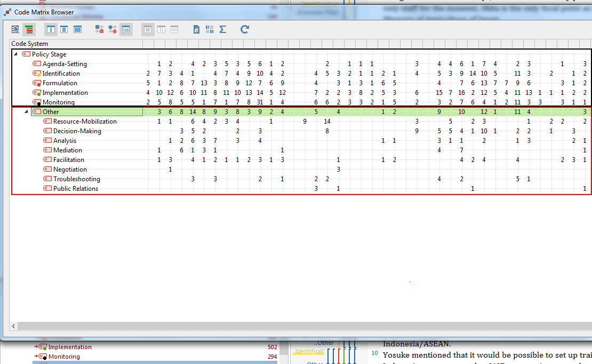Click the yellow-dot Identification code icon
Image resolution: width=592 pixels, height=364 pixels.
(x=37, y=73)
